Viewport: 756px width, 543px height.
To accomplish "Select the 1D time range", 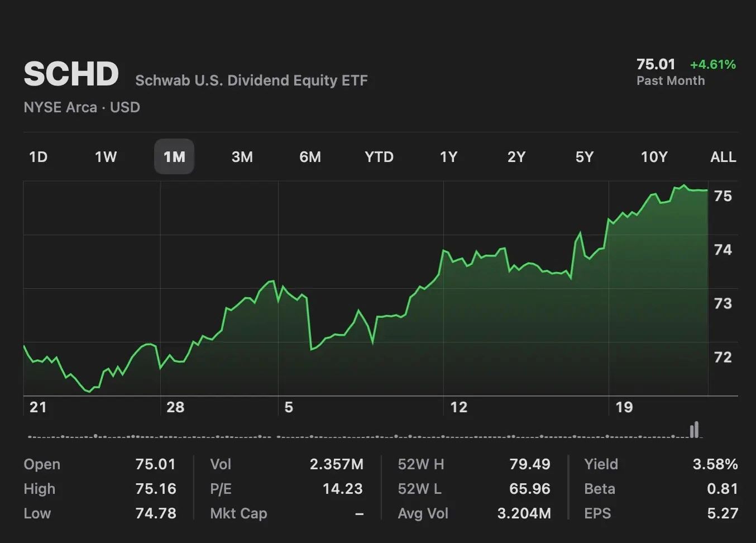I will tap(38, 157).
